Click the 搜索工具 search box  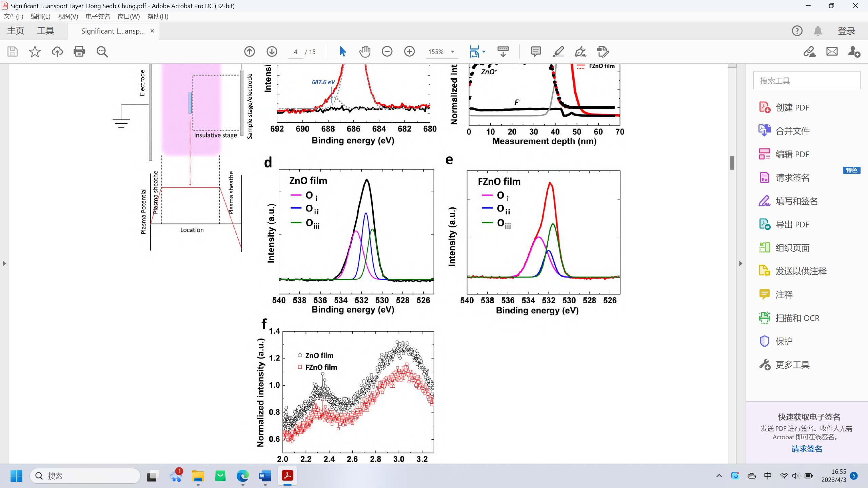coord(807,80)
